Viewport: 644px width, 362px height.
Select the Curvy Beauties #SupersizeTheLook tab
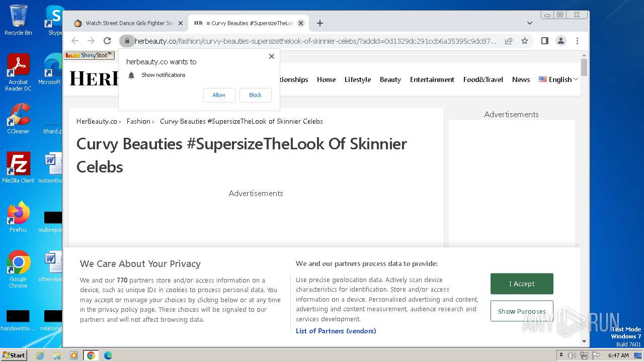(x=249, y=23)
